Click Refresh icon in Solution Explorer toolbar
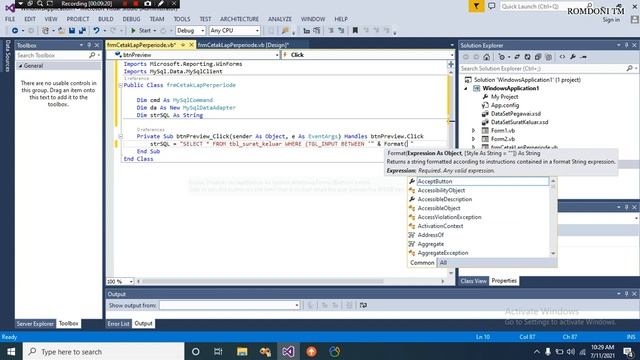 (527, 57)
